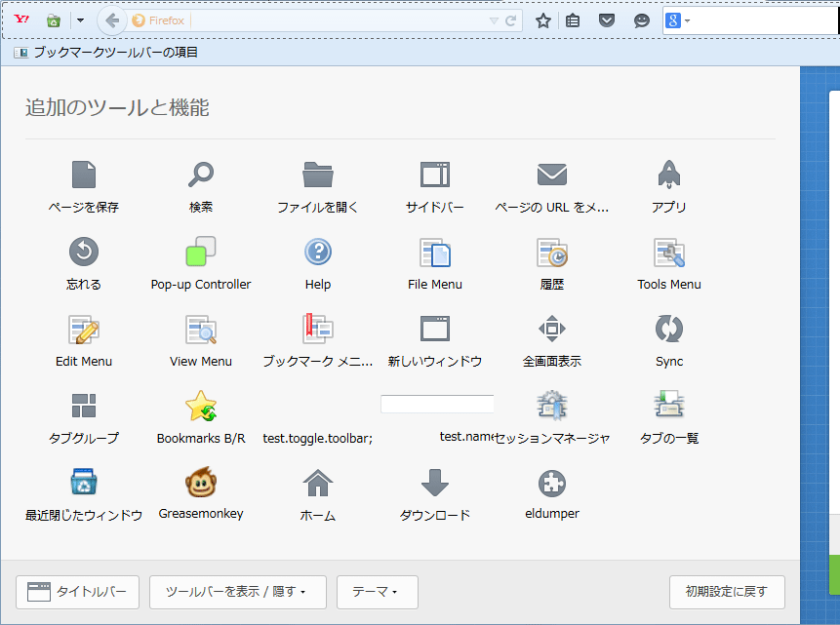Click the Full Screen (全画面表示) icon
This screenshot has width=840, height=625.
(552, 329)
